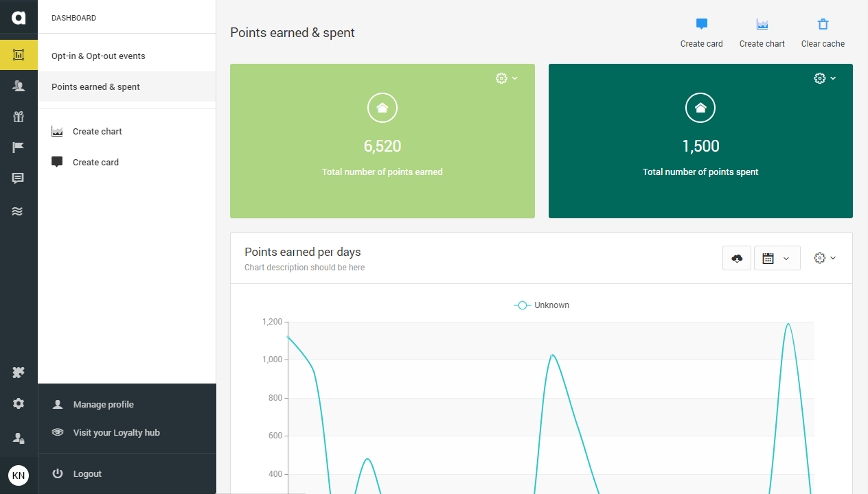Click home icon on points spent card
This screenshot has width=868, height=494.
pyautogui.click(x=700, y=108)
